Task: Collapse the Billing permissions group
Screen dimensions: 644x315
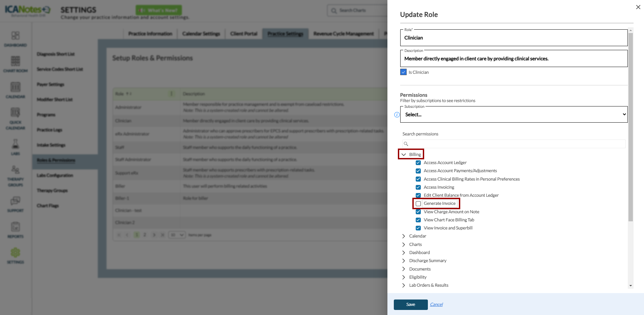Action: (x=404, y=154)
